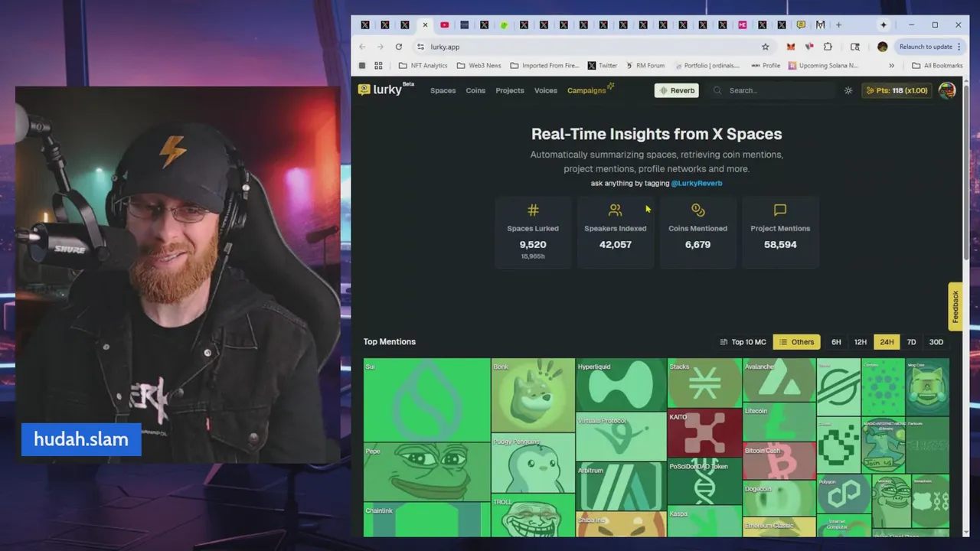The image size is (980, 551).
Task: Click the lurky logo in the header
Action: click(386, 90)
